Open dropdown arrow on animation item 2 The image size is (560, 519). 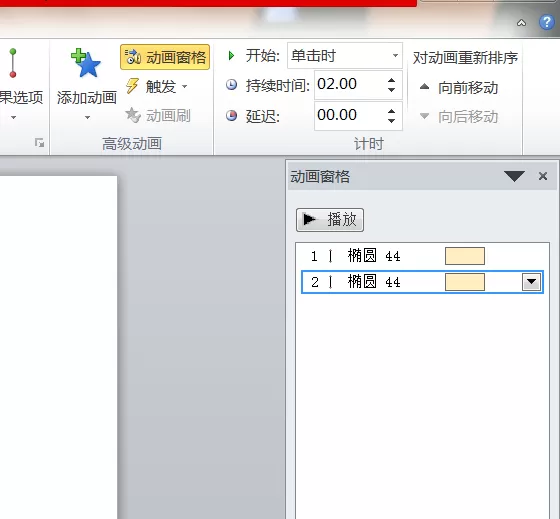531,282
